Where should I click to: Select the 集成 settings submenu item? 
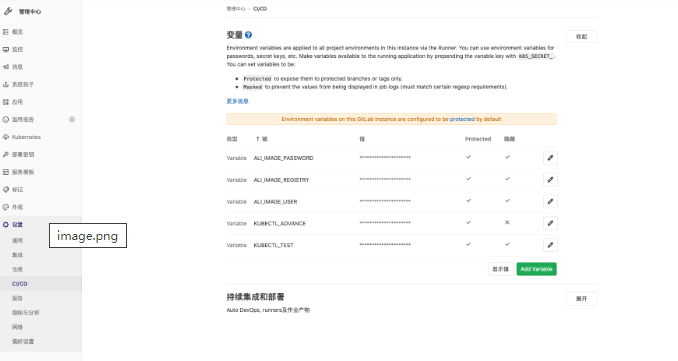17,255
